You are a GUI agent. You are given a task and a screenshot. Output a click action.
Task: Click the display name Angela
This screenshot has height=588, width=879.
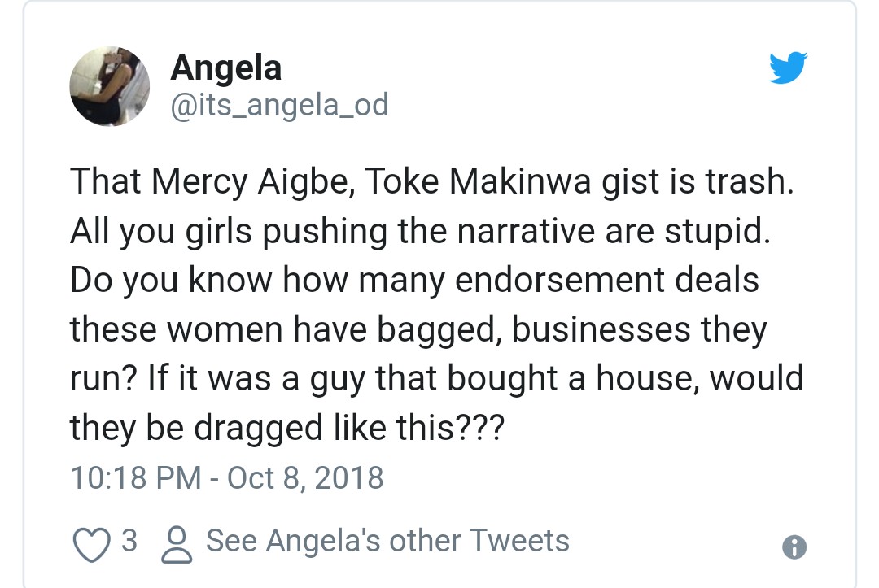point(225,68)
